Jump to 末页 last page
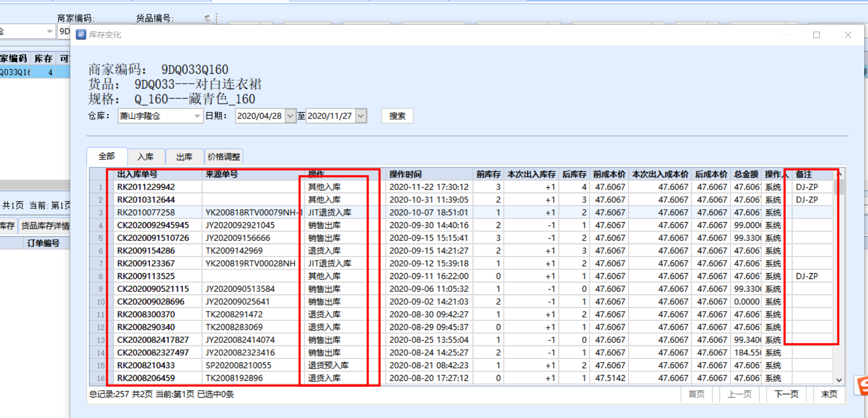Screen dimensions: 868x418 829,394
